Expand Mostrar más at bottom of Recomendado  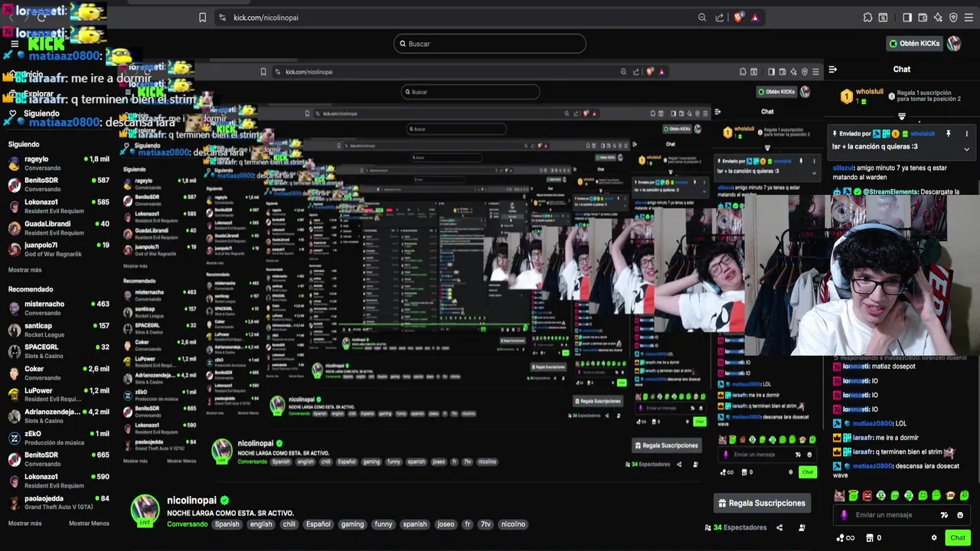[x=25, y=523]
